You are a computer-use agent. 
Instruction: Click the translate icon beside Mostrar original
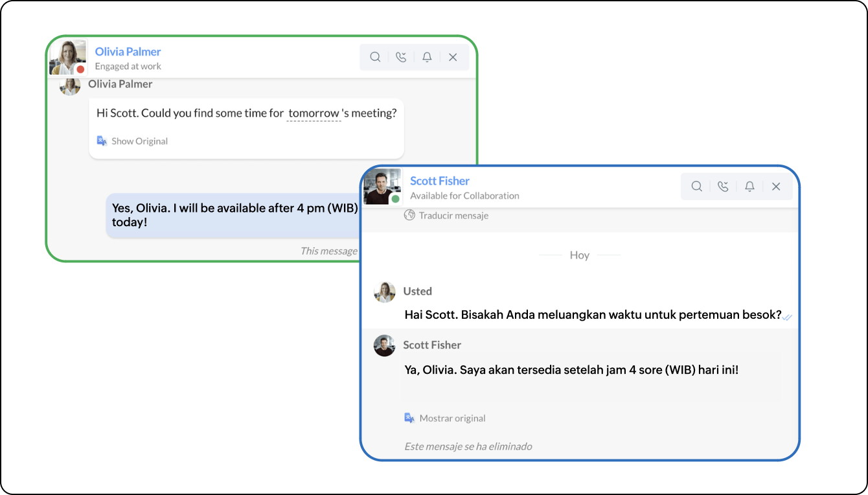pos(409,418)
